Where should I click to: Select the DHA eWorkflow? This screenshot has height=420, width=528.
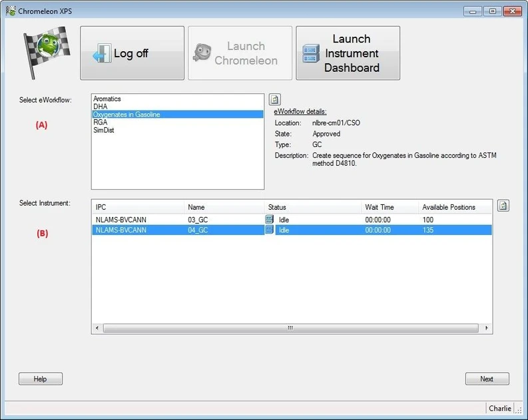click(101, 106)
